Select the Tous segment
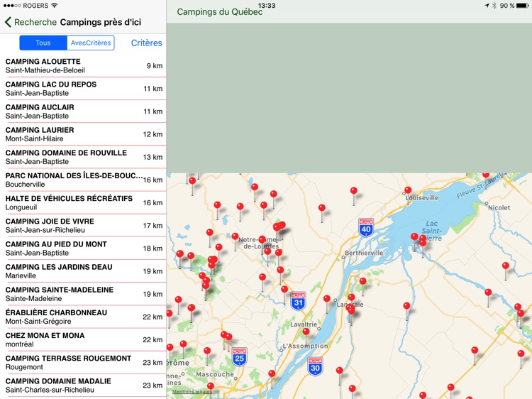Screen dimensions: 532x399 pyautogui.click(x=43, y=43)
